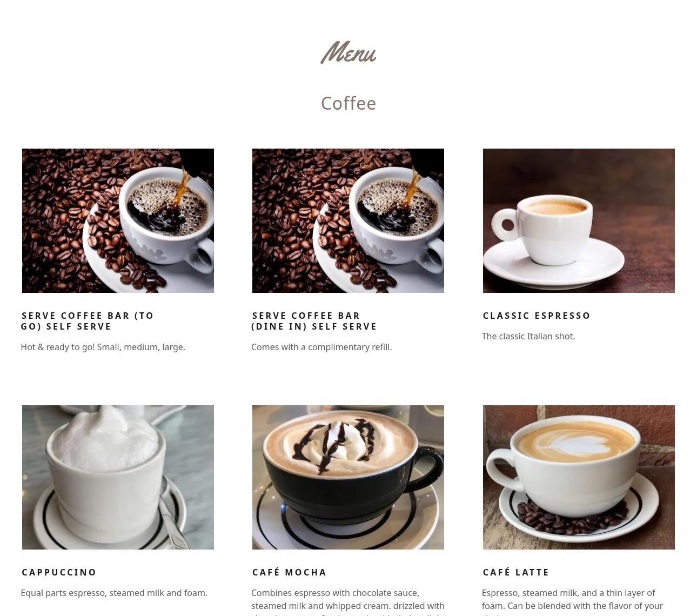This screenshot has width=697, height=616.
Task: Click the Café Latte item title
Action: coord(516,572)
